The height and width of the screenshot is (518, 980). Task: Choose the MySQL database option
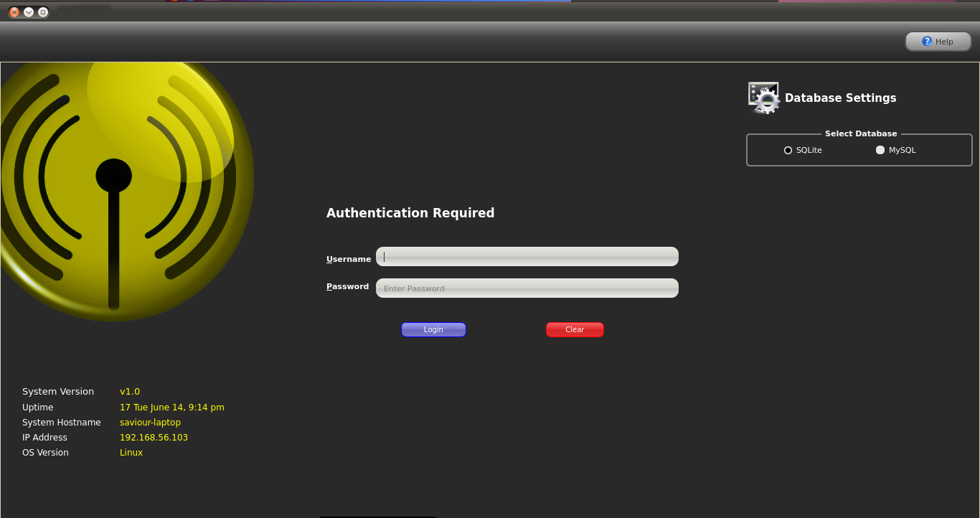880,151
